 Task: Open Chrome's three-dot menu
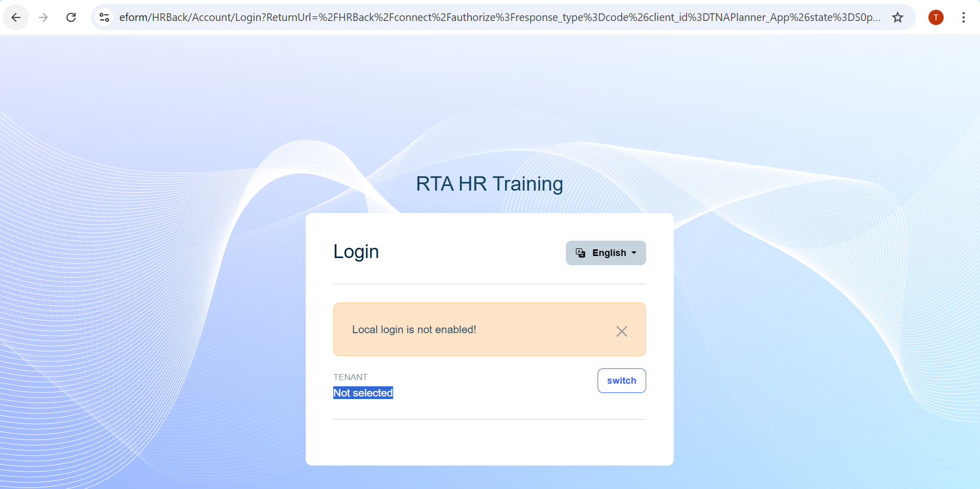[x=963, y=17]
